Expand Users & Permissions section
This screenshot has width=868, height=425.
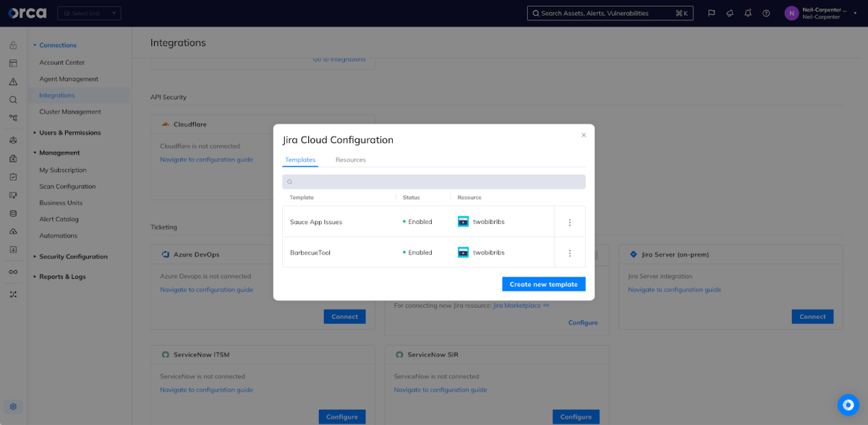[x=70, y=133]
